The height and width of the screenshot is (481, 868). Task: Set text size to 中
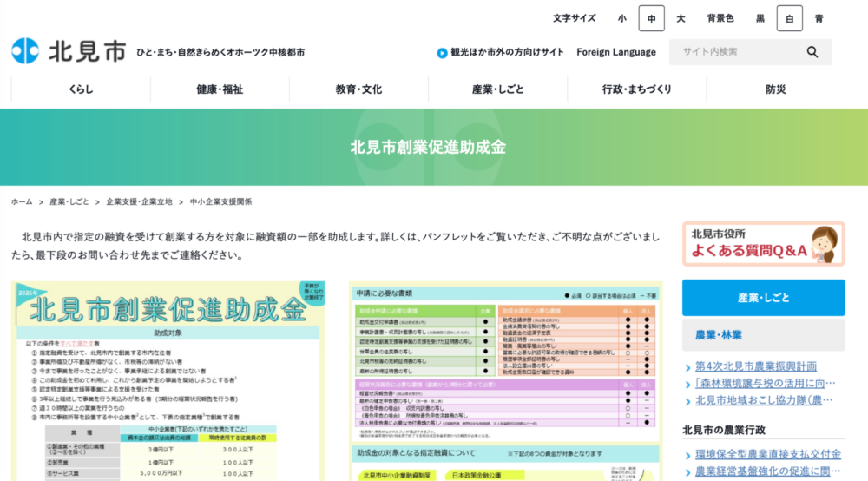tap(652, 18)
